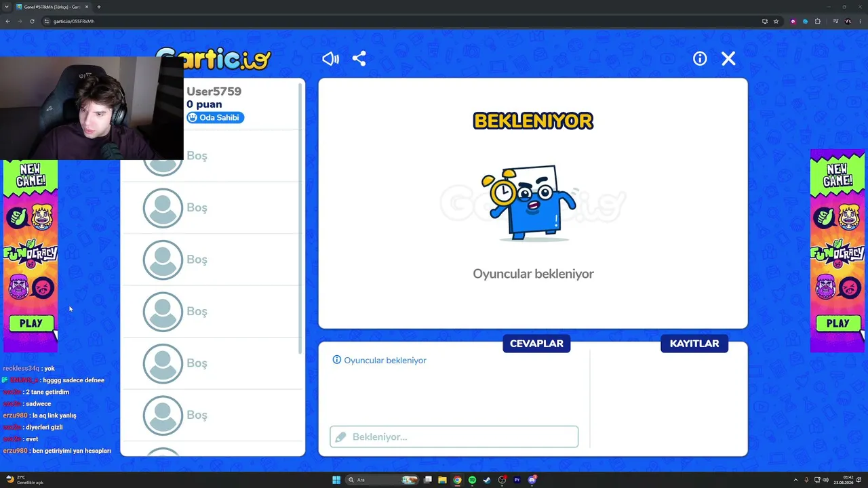This screenshot has width=868, height=488.
Task: Open OBS Studio from the taskbar
Action: point(502,480)
